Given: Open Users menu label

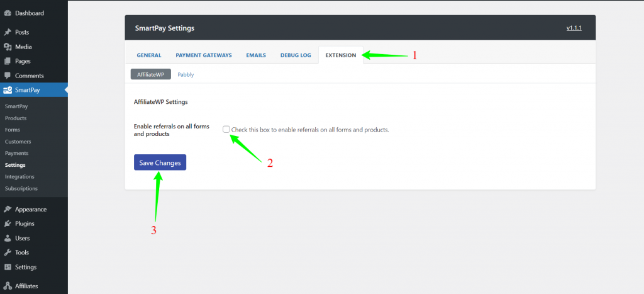Looking at the screenshot, I should click(23, 238).
